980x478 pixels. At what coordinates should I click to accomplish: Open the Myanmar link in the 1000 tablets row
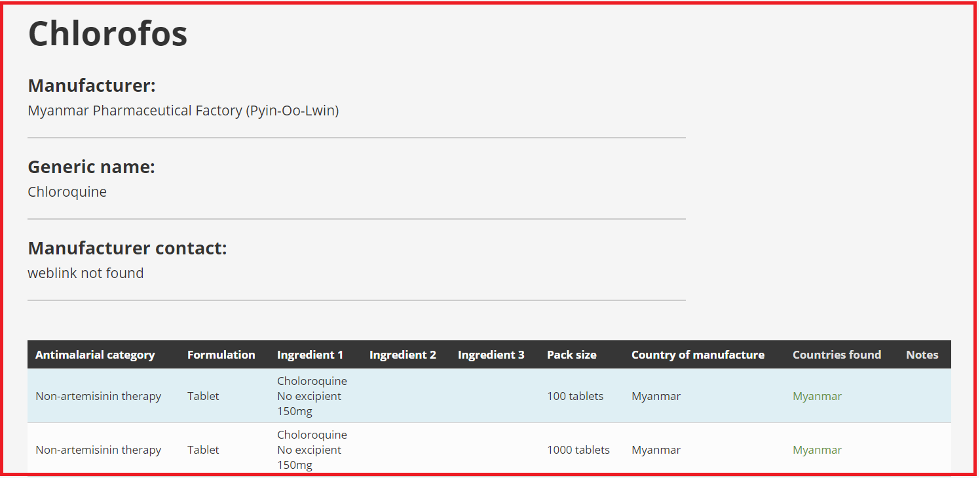pyautogui.click(x=817, y=450)
